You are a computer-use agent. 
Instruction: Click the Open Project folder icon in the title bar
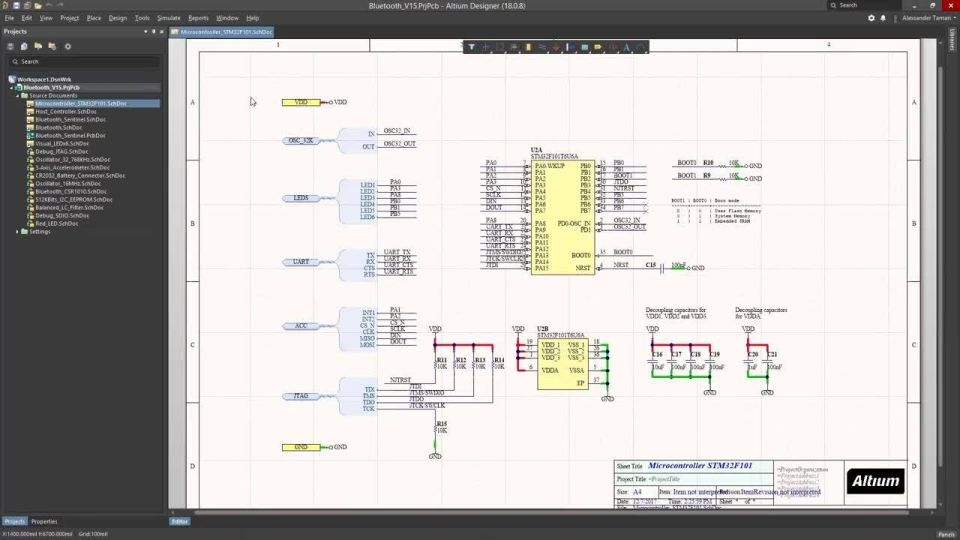pos(38,6)
